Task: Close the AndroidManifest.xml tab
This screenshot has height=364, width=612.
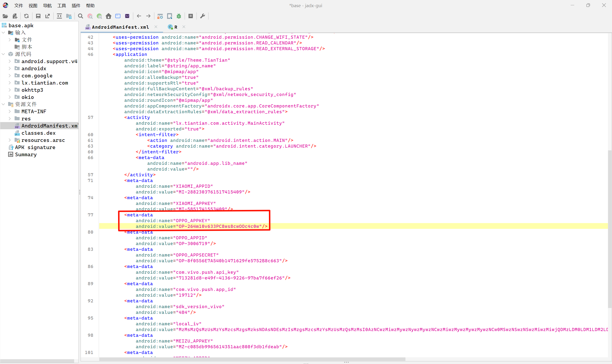Action: click(x=156, y=27)
